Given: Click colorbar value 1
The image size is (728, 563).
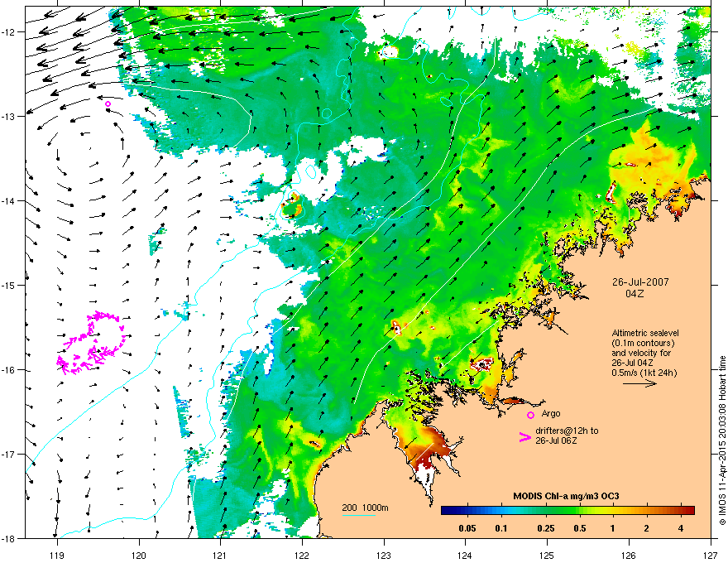Looking at the screenshot, I should [613, 528].
